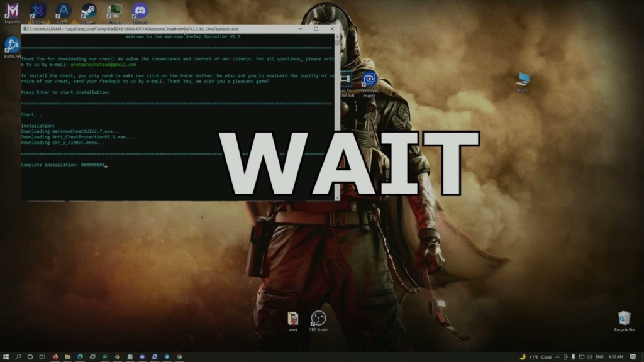Open taskbar Search magnifier icon
The height and width of the screenshot is (362, 644).
point(18,357)
